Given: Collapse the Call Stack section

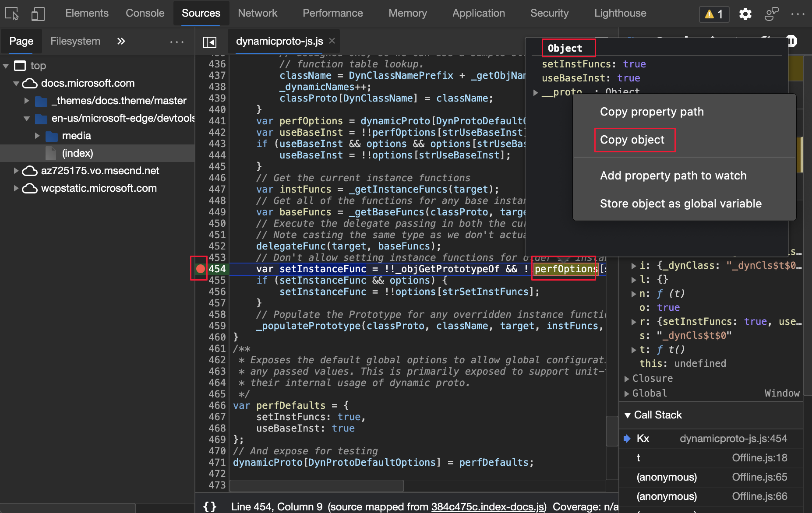Looking at the screenshot, I should coord(628,415).
